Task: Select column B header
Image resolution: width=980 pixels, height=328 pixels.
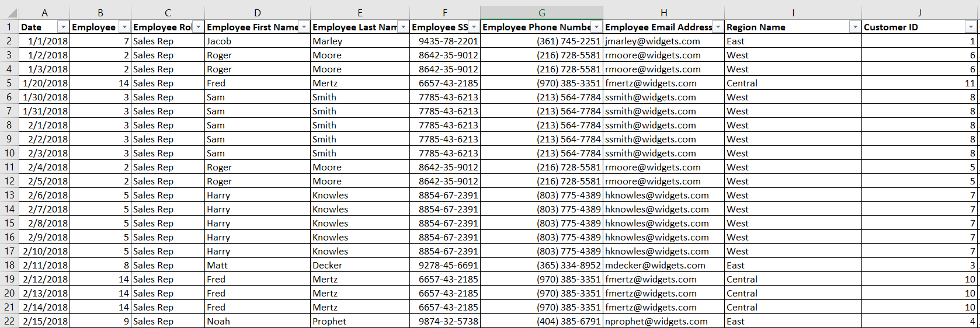Action: pyautogui.click(x=100, y=13)
